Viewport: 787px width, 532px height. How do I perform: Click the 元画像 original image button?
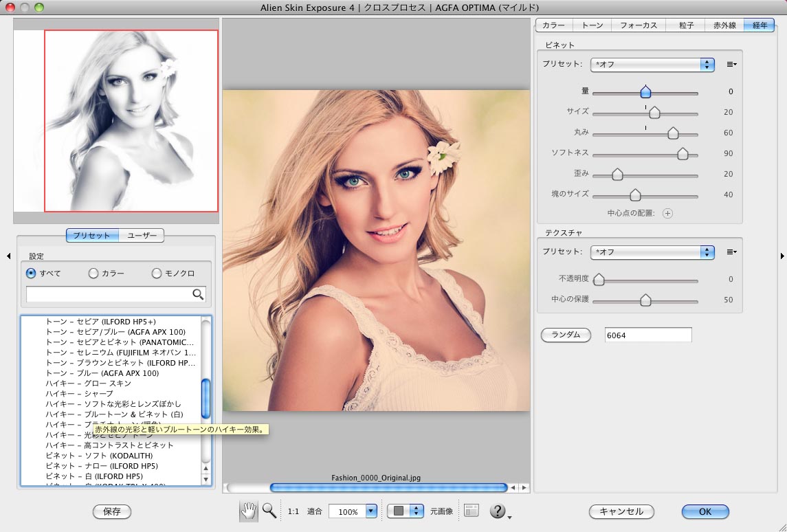pyautogui.click(x=442, y=511)
